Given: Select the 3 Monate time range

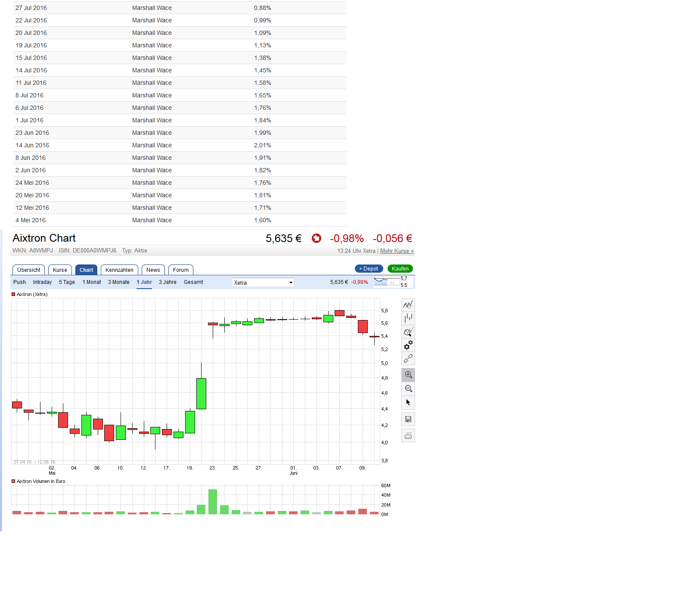Looking at the screenshot, I should point(119,282).
